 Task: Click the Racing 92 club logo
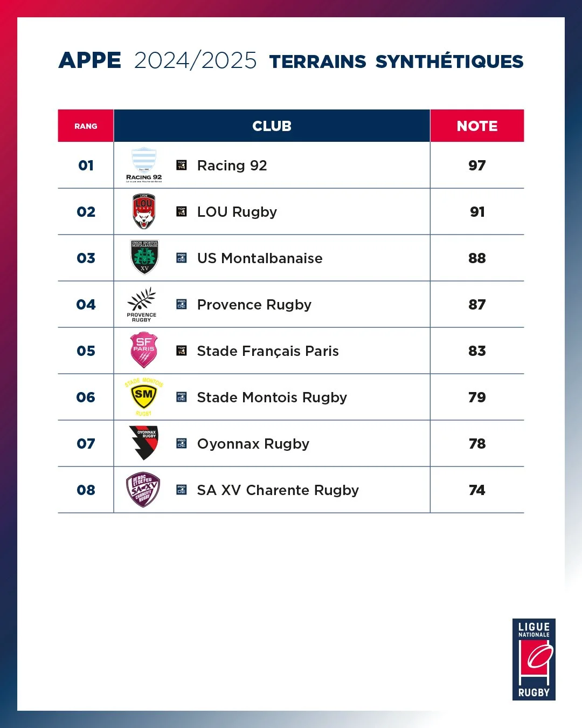[144, 165]
